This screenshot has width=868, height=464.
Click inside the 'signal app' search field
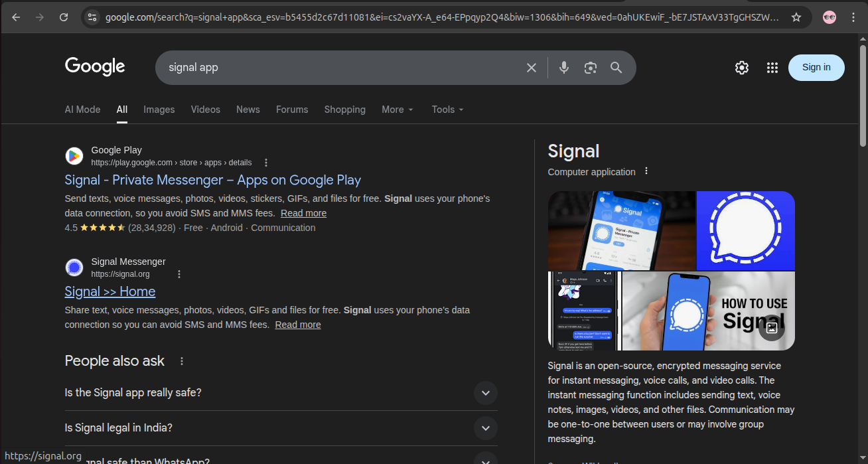point(332,68)
